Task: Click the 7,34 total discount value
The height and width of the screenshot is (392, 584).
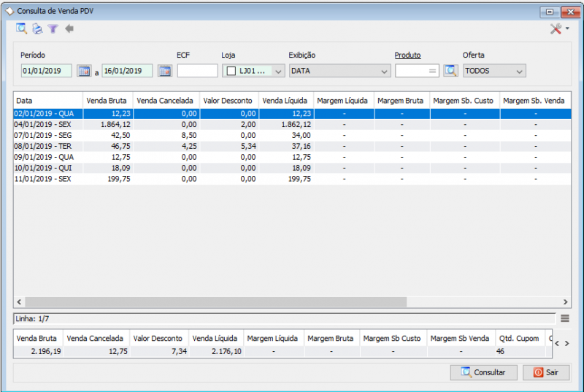Action: pyautogui.click(x=179, y=351)
